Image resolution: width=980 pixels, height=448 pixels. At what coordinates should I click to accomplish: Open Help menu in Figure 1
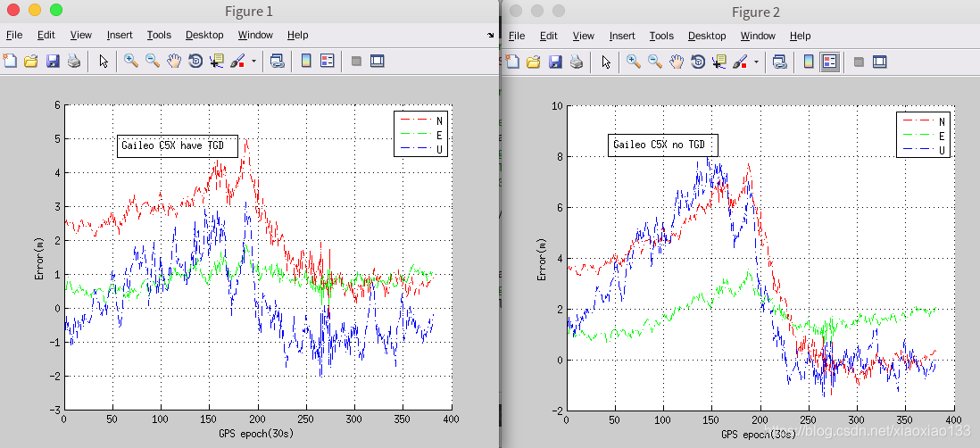pos(297,36)
